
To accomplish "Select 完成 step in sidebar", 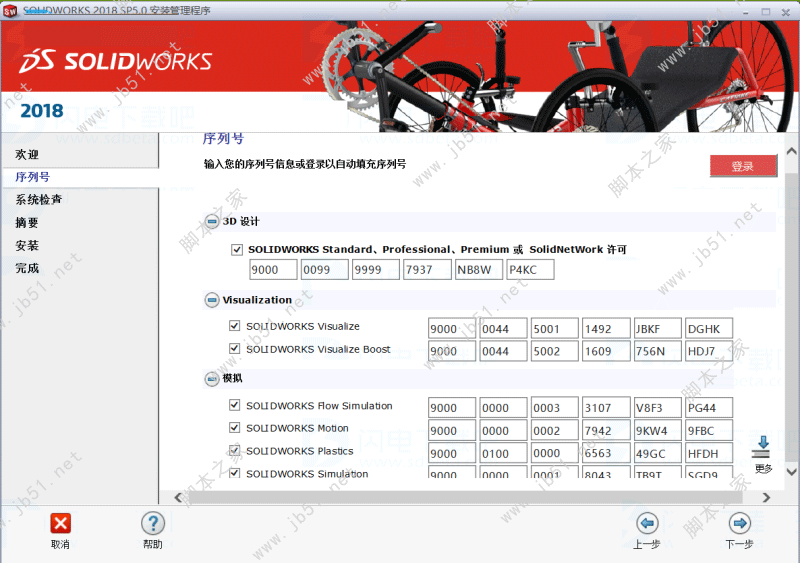I will point(27,268).
